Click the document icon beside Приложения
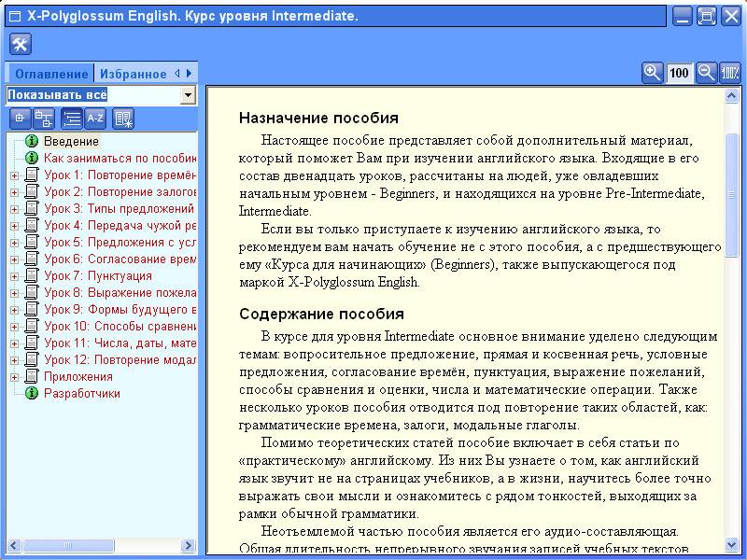747x560 pixels. (x=32, y=376)
